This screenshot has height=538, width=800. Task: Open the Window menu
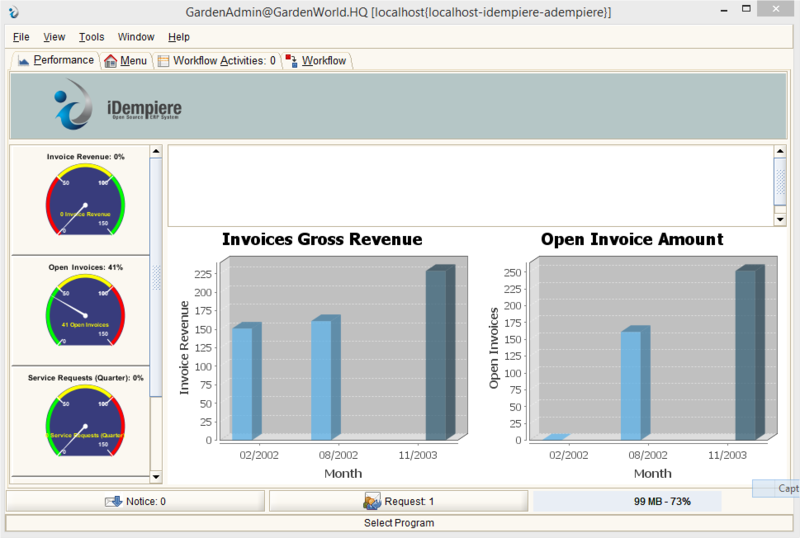click(136, 37)
